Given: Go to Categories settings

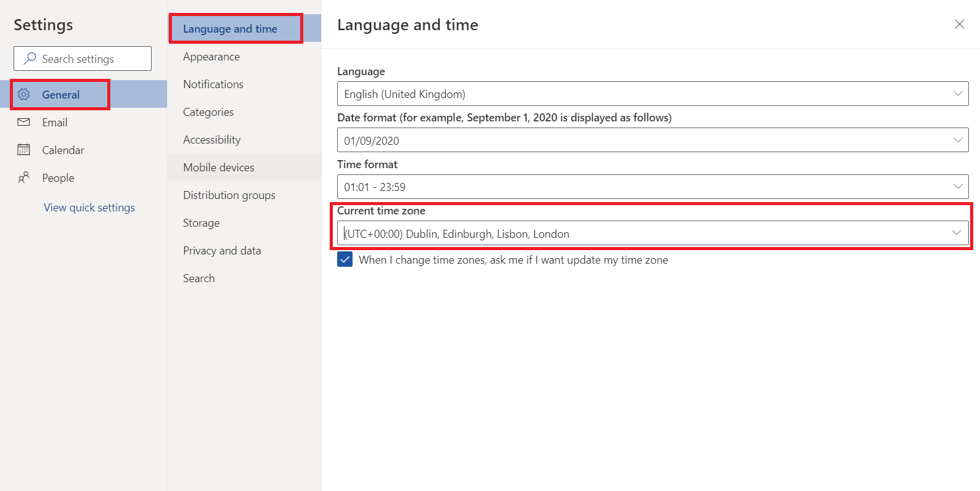Looking at the screenshot, I should (208, 112).
